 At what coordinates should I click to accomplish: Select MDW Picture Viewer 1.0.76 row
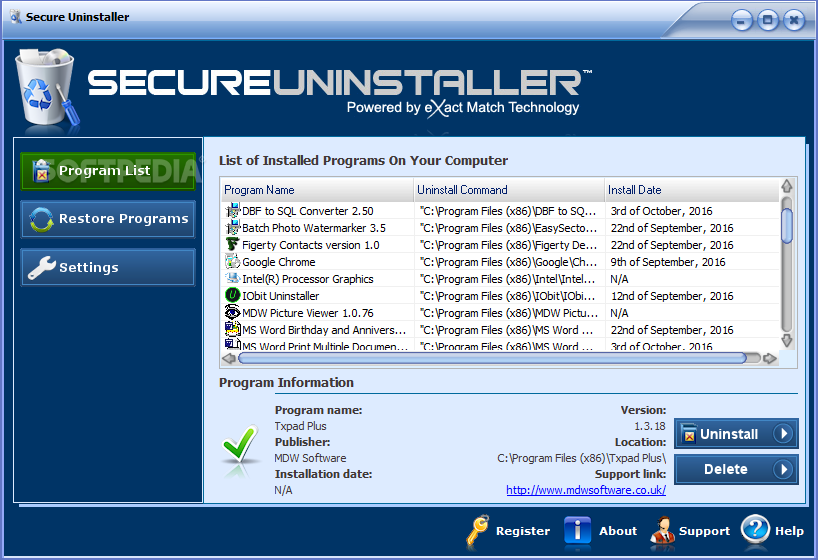point(501,313)
